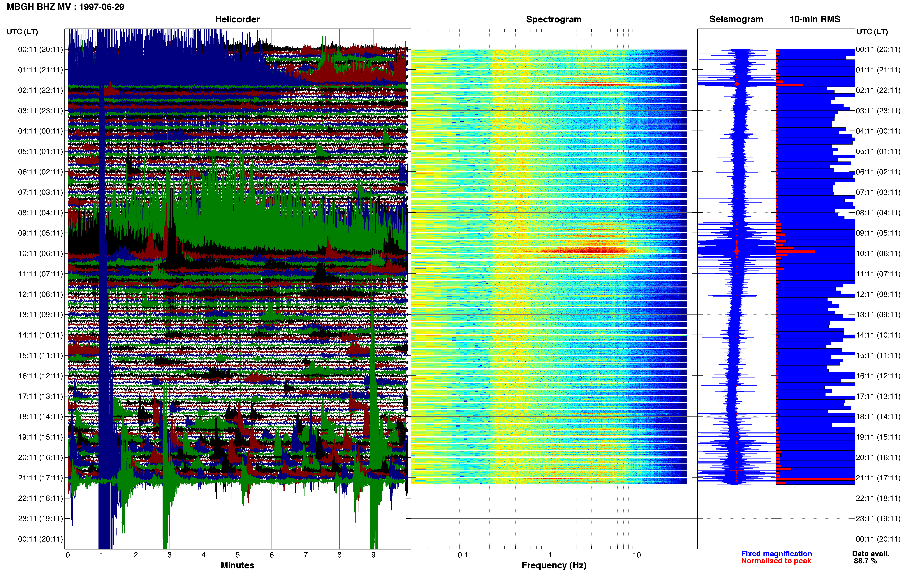
Task: Click the left 02:11 (22:11) time label
Action: 41,90
